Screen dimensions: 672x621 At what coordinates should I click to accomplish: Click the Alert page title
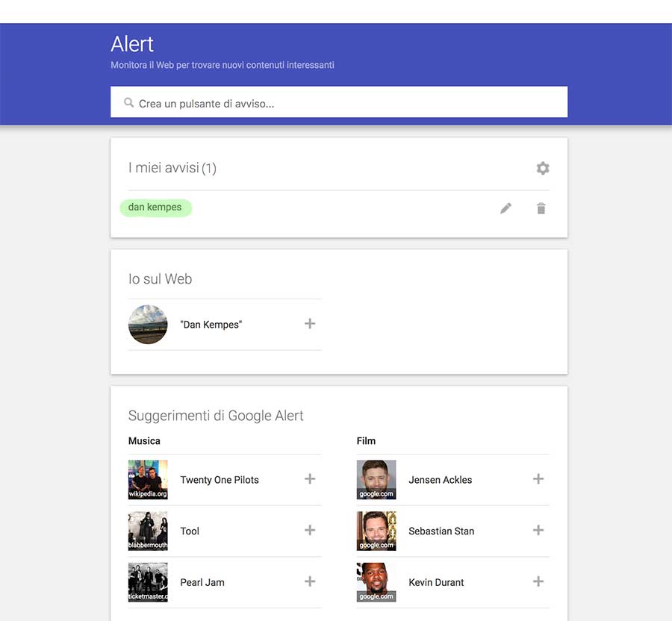(x=132, y=44)
